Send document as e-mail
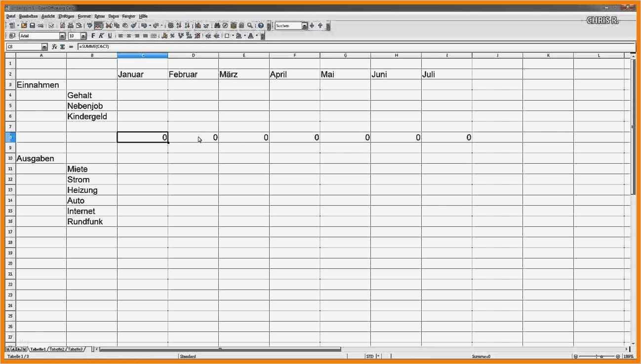641x364 pixels. 40,26
